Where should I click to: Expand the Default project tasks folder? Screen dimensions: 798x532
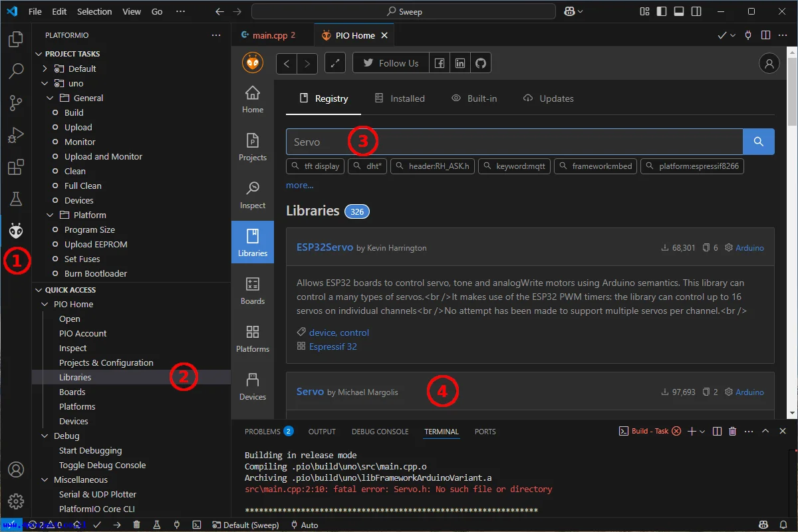[x=45, y=68]
